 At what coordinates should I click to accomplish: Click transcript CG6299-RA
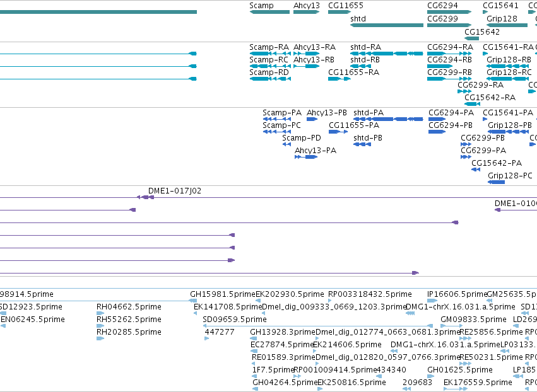pyautogui.click(x=464, y=91)
